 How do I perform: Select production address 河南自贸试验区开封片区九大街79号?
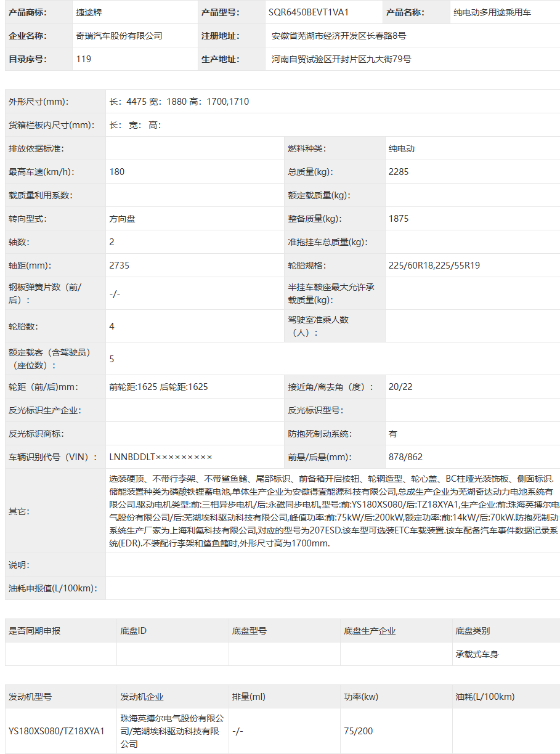pos(341,59)
